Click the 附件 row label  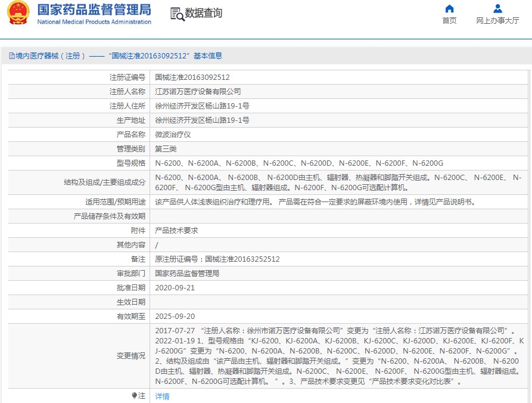coord(138,231)
